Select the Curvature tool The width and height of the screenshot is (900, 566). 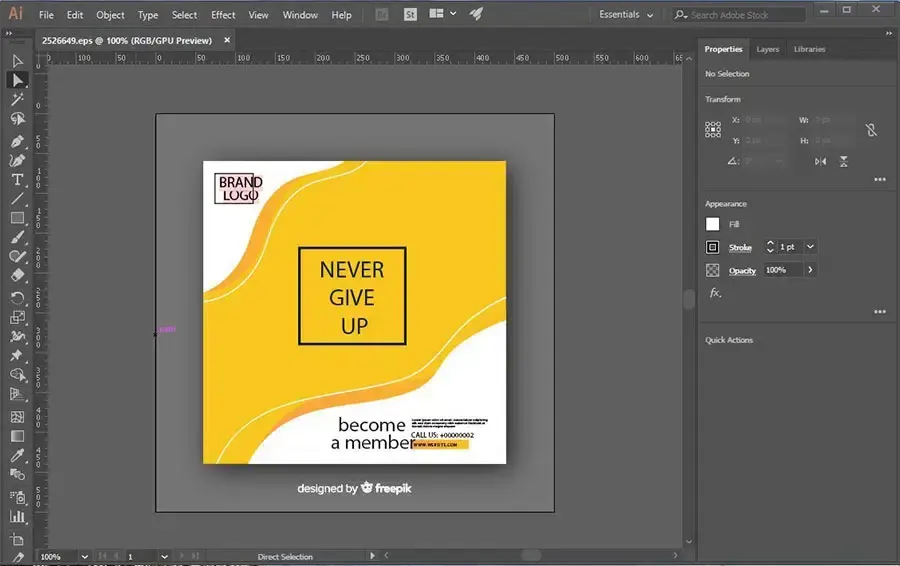tap(17, 161)
